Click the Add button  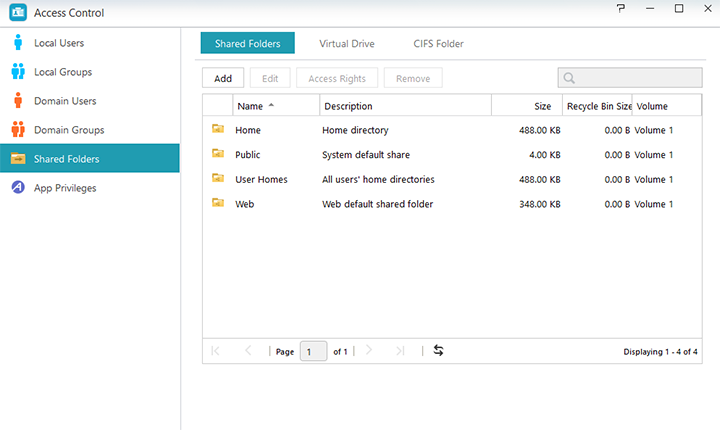223,78
